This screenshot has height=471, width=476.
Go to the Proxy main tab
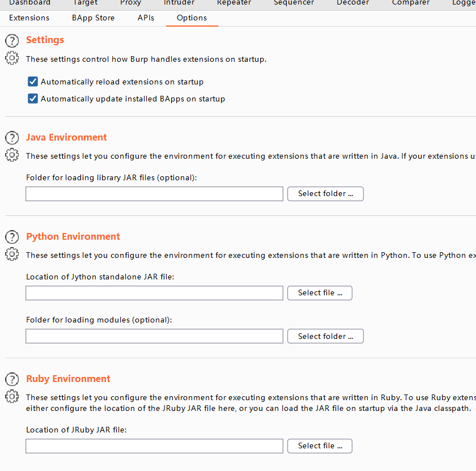click(130, 3)
